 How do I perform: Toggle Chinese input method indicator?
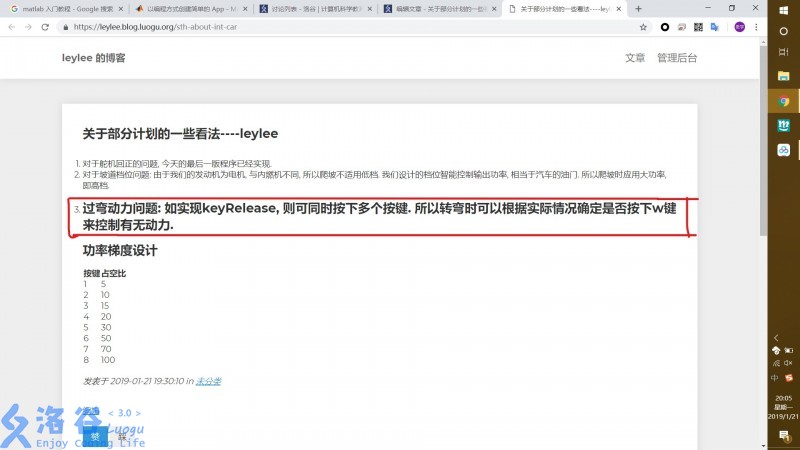click(776, 378)
